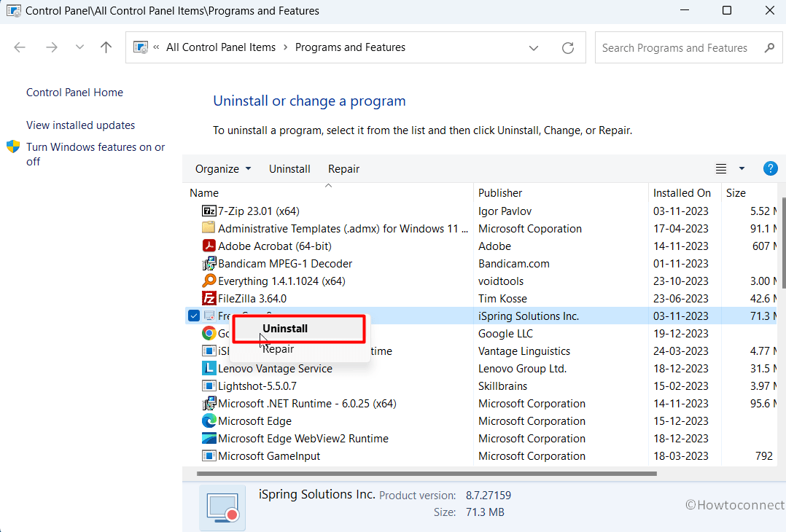
Task: Click the Igor Pavlov publisher cell
Action: coord(505,211)
